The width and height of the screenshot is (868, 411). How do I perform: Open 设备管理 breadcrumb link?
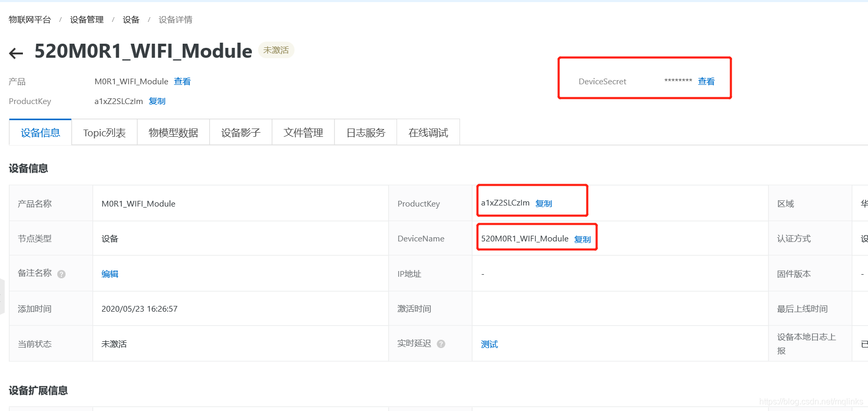point(87,20)
